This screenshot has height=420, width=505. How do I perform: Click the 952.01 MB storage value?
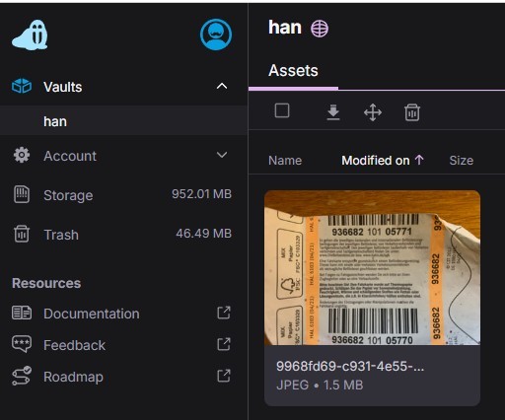coord(201,194)
